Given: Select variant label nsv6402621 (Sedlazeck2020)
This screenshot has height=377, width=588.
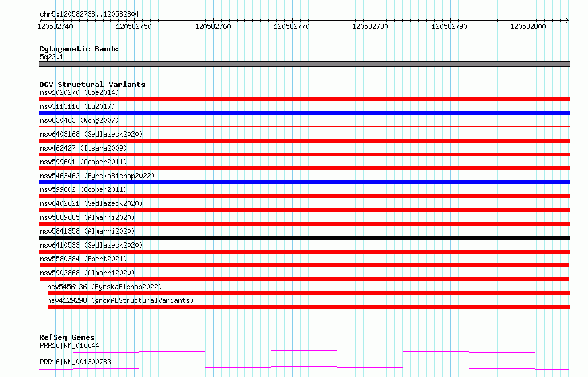Looking at the screenshot, I should coord(91,203).
